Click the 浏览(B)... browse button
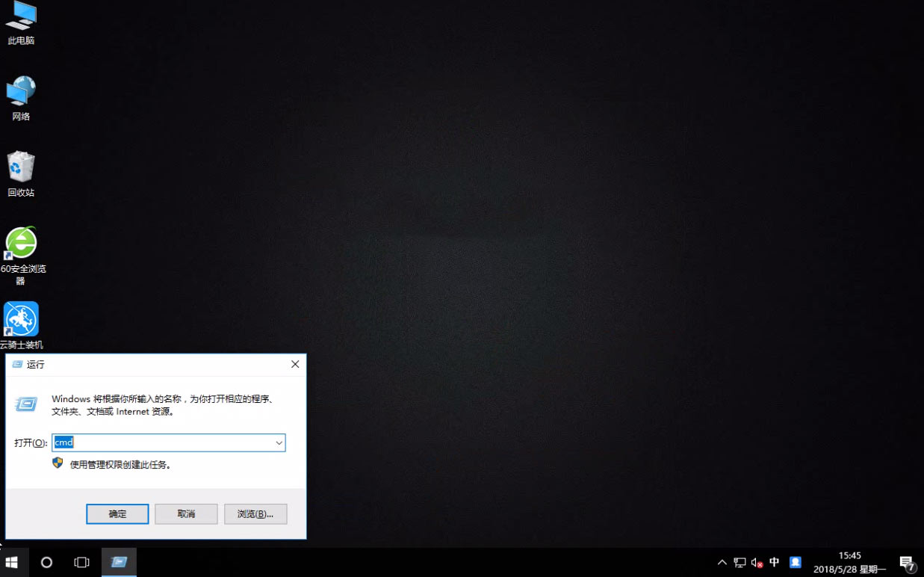The width and height of the screenshot is (924, 577). [x=255, y=514]
